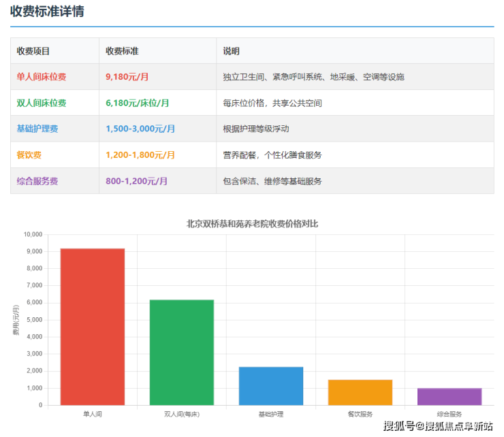Click the 说明 column header
The height and width of the screenshot is (437, 504).
click(232, 51)
